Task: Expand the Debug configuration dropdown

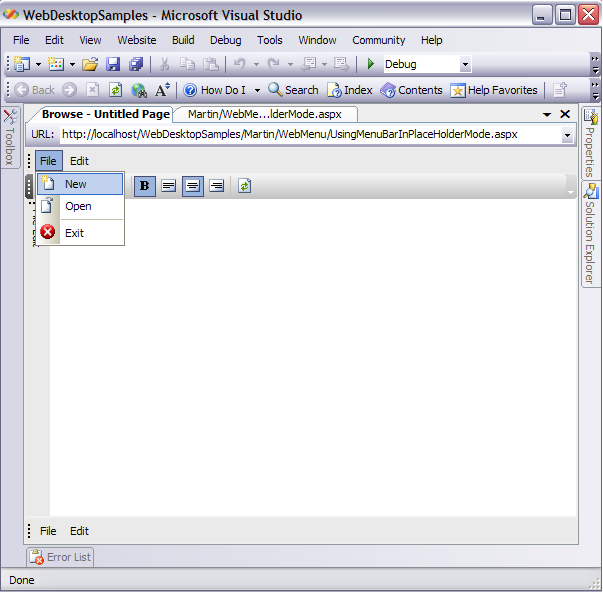Action: 465,65
